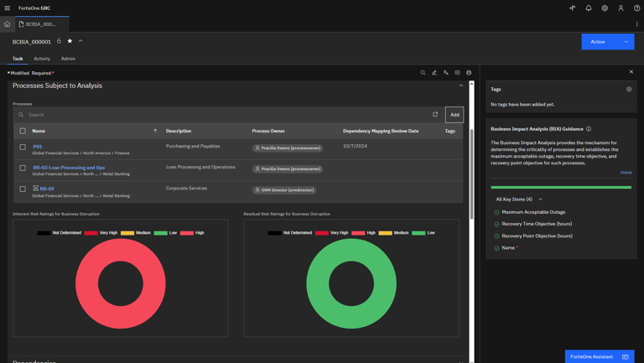
Task: Click the more link in BIA Guidance
Action: 626,173
